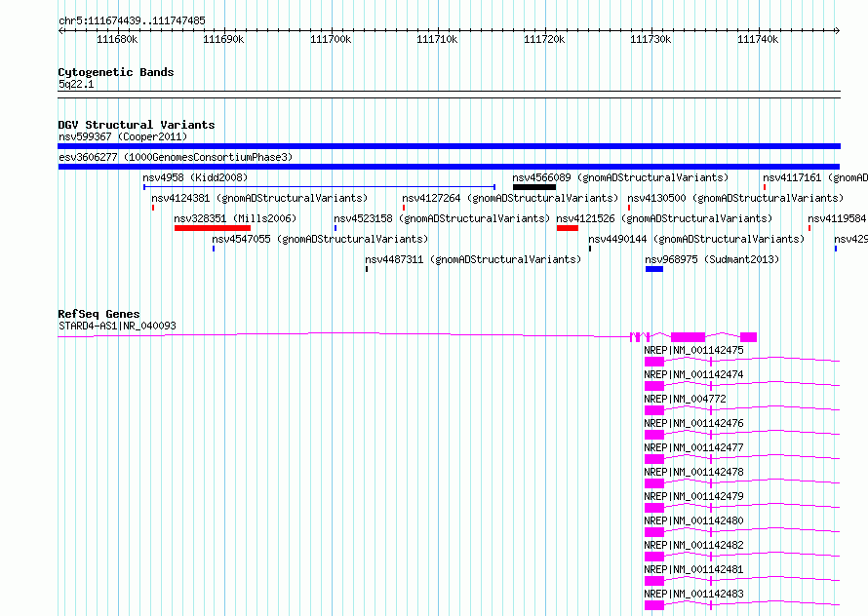Viewport: 868px width, 616px height.
Task: Click the NM_001142483 magenta exon block
Action: click(x=654, y=605)
